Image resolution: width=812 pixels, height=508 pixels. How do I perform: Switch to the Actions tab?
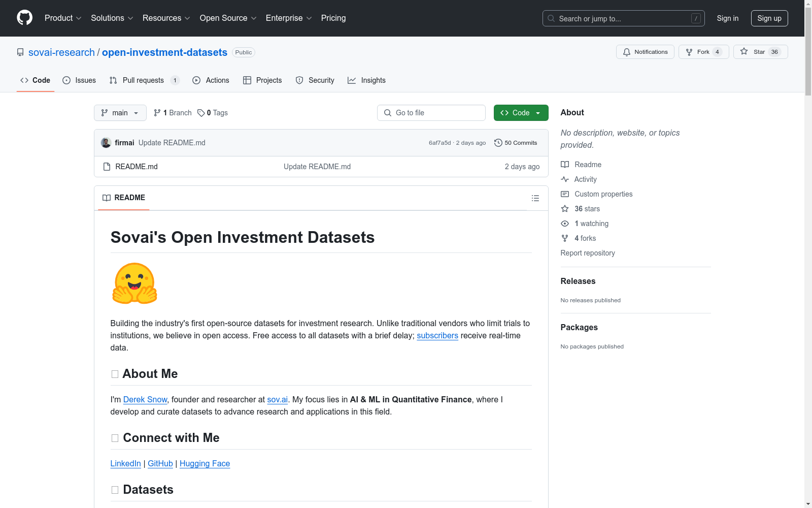tap(211, 80)
